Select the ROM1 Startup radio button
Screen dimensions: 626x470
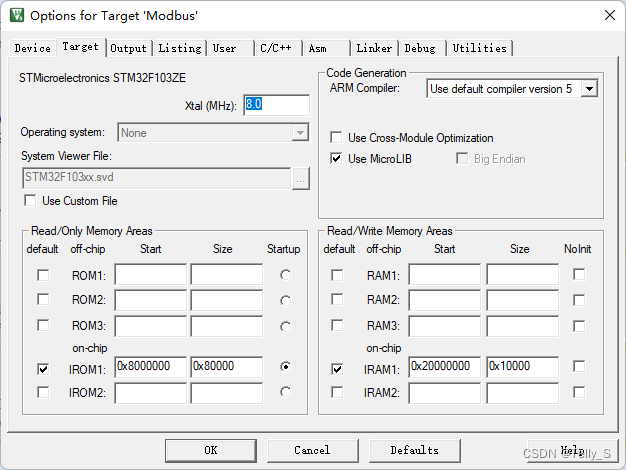(285, 275)
